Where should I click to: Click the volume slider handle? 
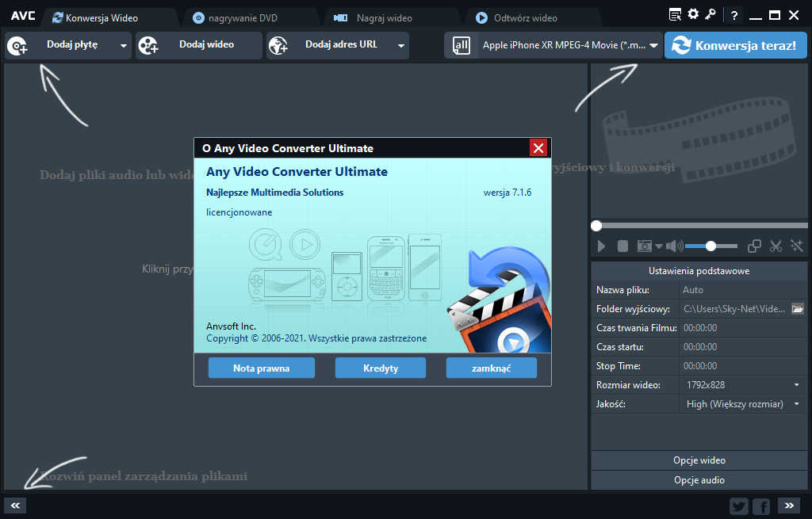click(711, 246)
